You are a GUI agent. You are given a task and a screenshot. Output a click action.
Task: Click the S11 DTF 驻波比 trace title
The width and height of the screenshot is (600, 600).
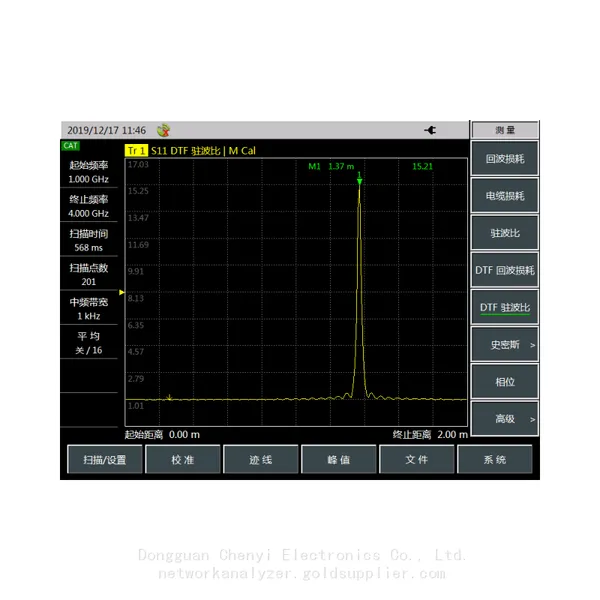(x=186, y=151)
